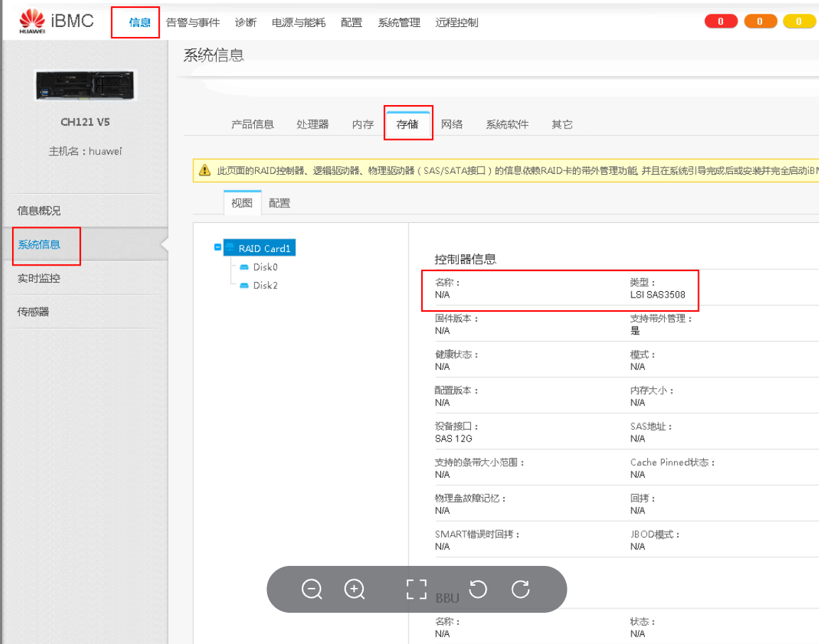Switch to the 网络 tab
The image size is (819, 644).
(x=452, y=123)
